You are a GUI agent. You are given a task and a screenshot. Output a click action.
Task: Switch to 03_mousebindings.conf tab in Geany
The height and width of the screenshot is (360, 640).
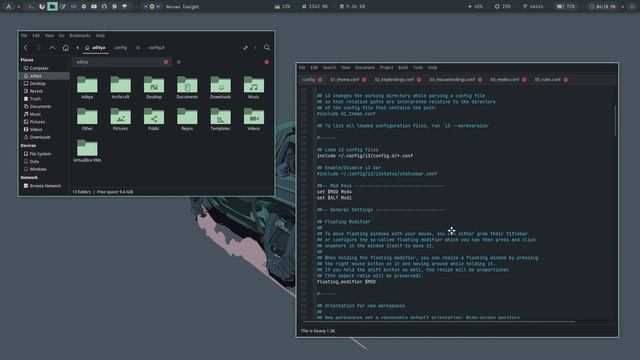pos(455,80)
